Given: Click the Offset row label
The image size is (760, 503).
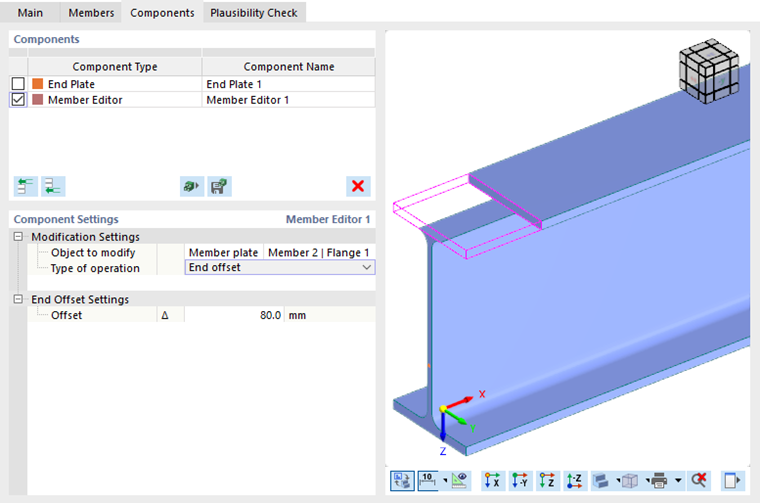Looking at the screenshot, I should (x=67, y=315).
